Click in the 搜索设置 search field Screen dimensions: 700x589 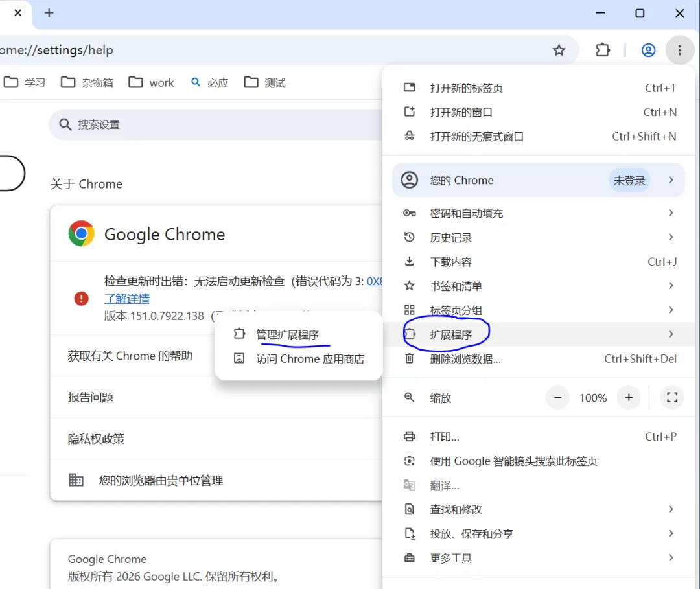tap(216, 124)
